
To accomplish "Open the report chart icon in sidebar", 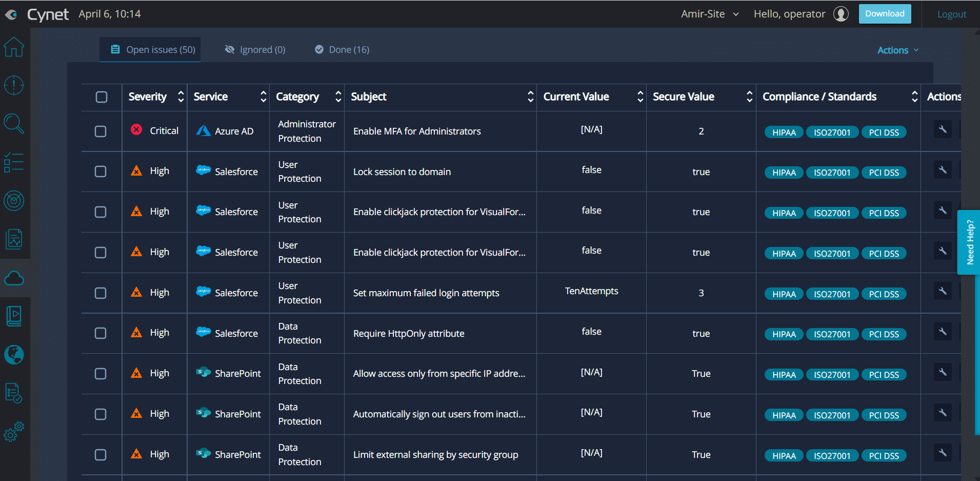I will (x=14, y=239).
